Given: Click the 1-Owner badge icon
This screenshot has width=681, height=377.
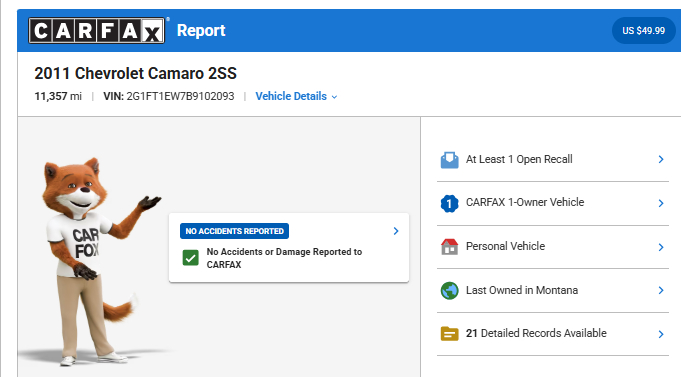Looking at the screenshot, I should tap(450, 203).
